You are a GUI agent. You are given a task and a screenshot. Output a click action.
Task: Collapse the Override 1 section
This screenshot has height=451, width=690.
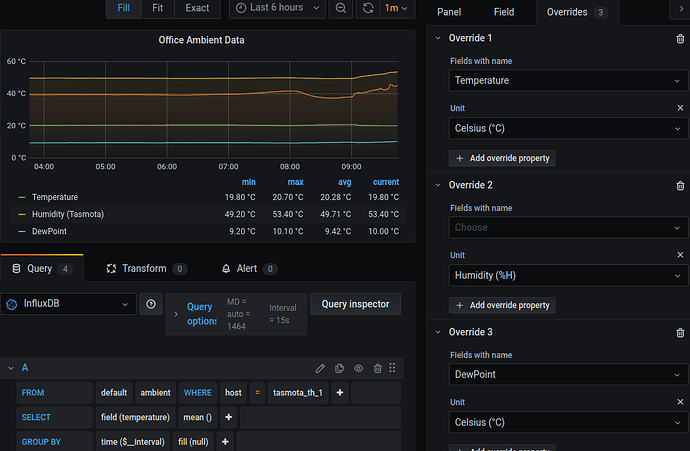coord(438,38)
